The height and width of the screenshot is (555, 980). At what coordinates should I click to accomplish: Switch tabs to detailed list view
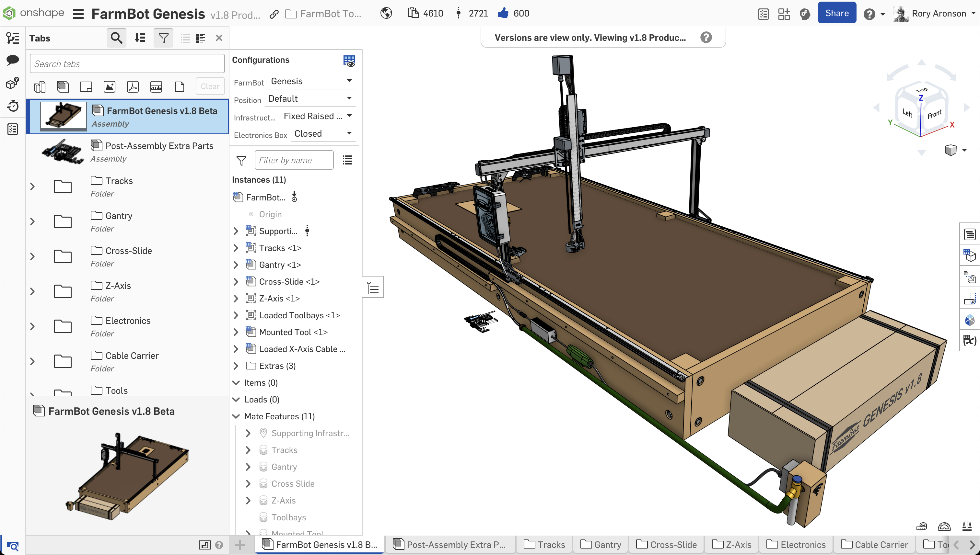[x=200, y=38]
